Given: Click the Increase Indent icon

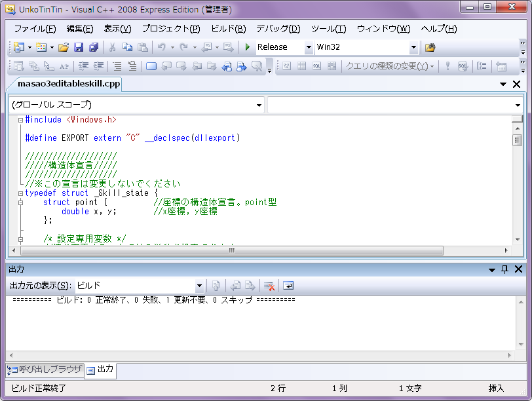Looking at the screenshot, I should (98, 66).
